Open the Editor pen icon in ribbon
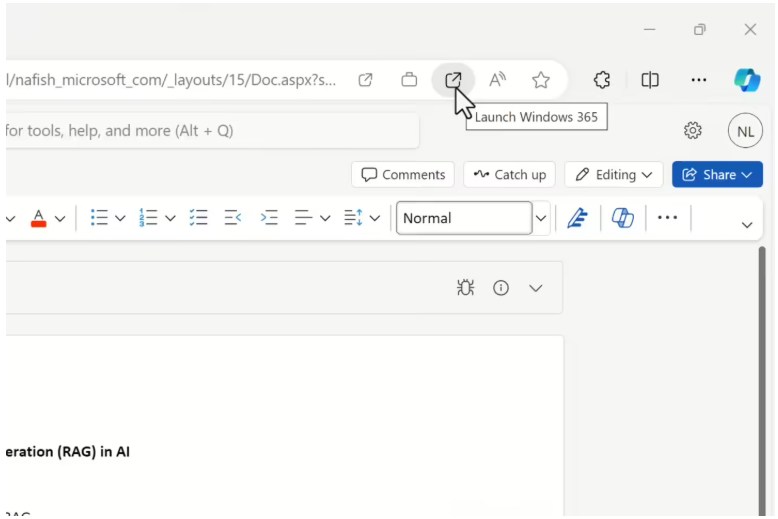Viewport: 778px width, 519px height. pyautogui.click(x=577, y=218)
